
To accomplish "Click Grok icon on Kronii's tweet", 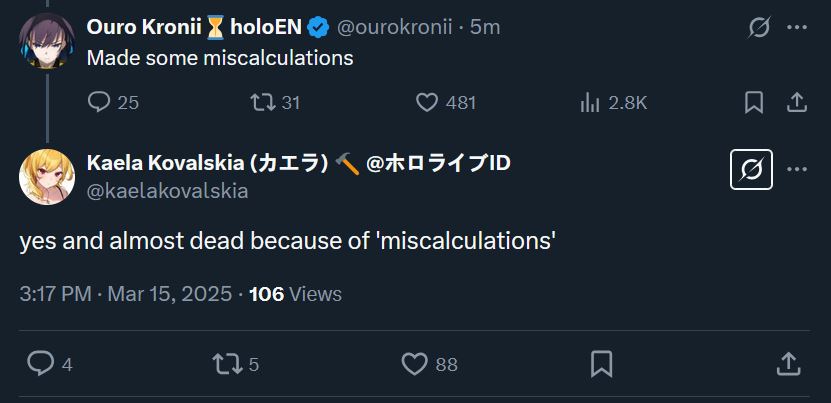I will click(x=759, y=27).
